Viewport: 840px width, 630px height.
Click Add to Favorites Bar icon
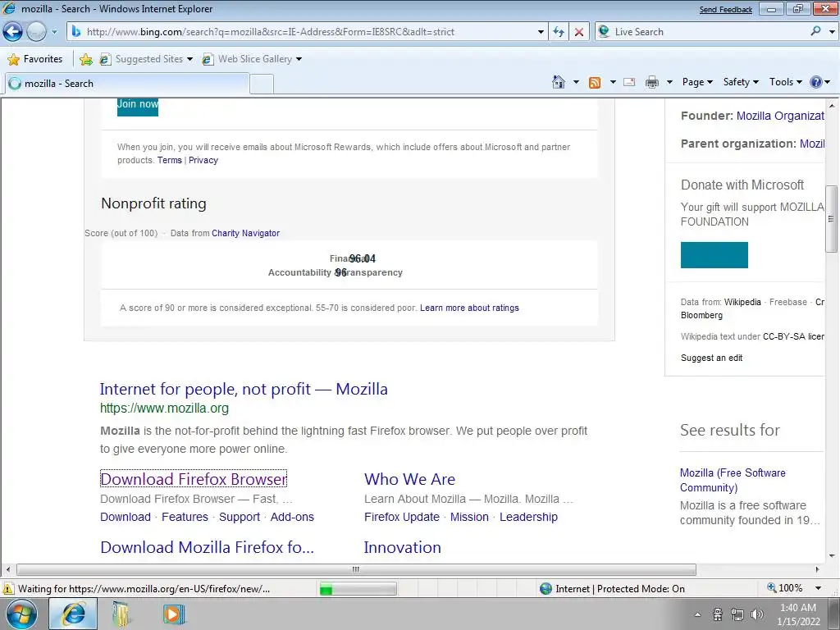pos(85,59)
